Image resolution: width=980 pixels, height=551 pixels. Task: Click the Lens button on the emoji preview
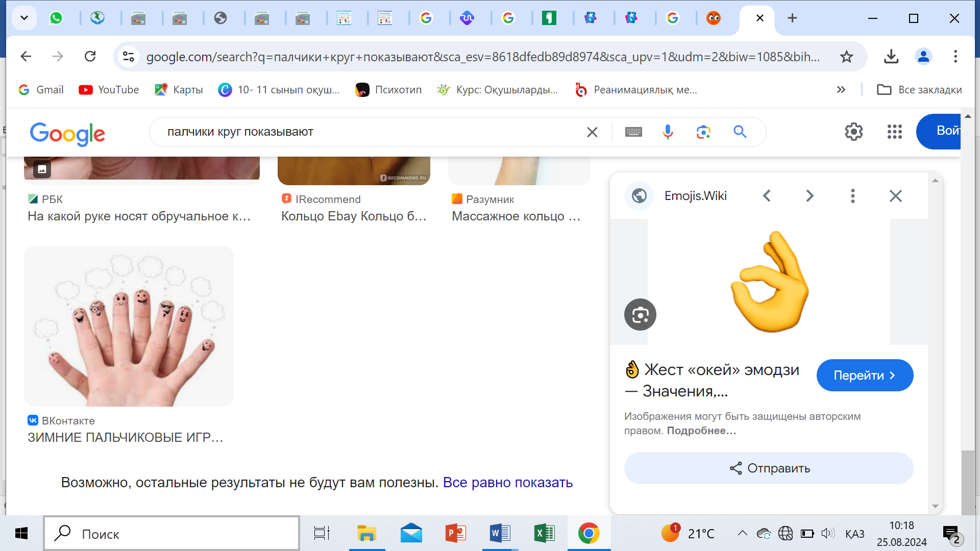pos(640,315)
